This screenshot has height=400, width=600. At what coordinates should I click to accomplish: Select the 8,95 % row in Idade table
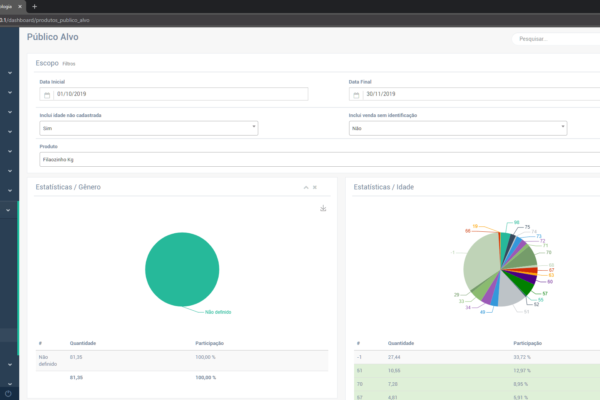477,384
